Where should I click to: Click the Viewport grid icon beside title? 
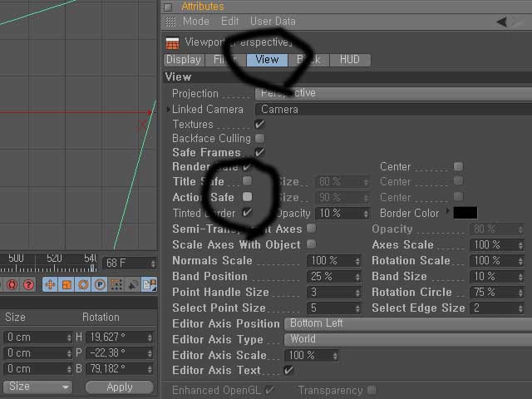coord(172,43)
